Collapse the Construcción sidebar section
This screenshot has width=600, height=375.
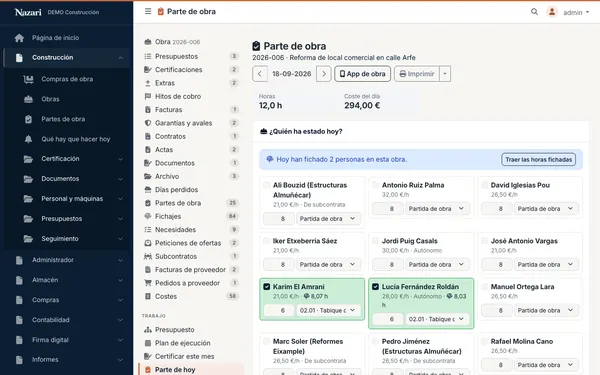pyautogui.click(x=68, y=58)
